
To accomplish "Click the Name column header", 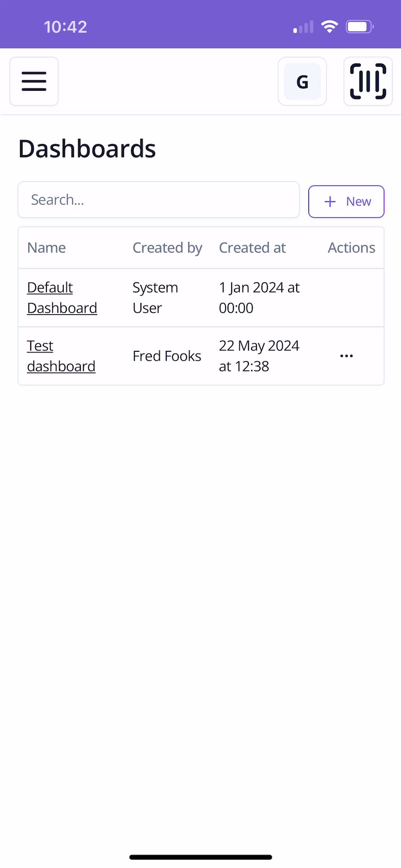I will [47, 248].
